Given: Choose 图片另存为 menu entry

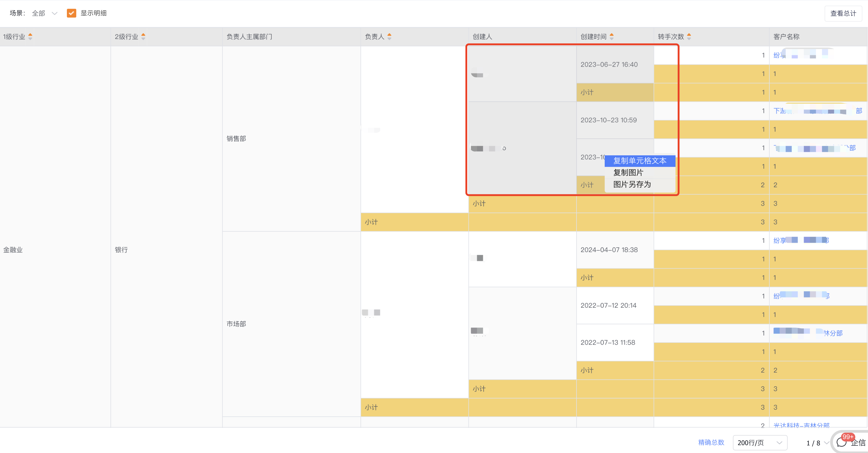Looking at the screenshot, I should click(x=632, y=184).
